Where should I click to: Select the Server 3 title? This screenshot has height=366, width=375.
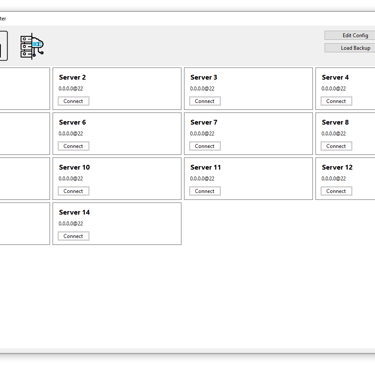204,77
